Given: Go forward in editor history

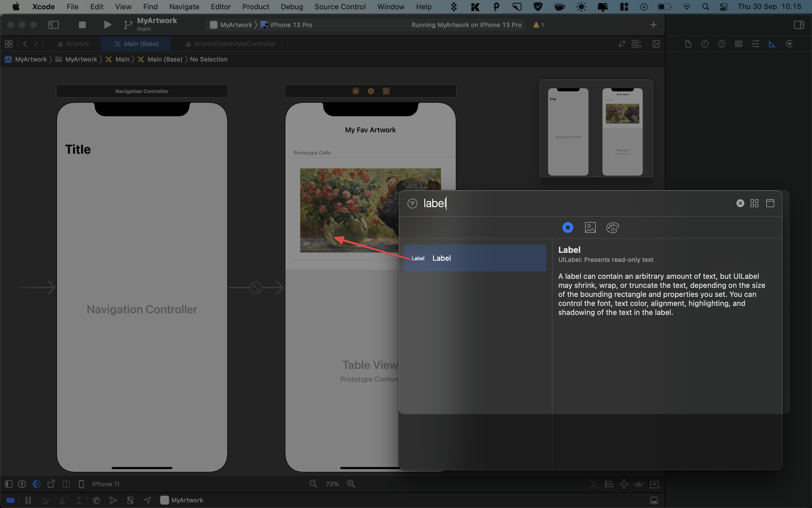Looking at the screenshot, I should 36,44.
